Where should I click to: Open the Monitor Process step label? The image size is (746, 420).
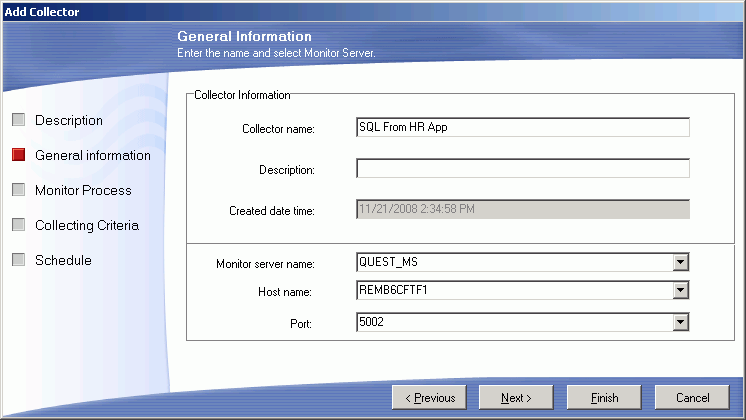pyautogui.click(x=83, y=190)
